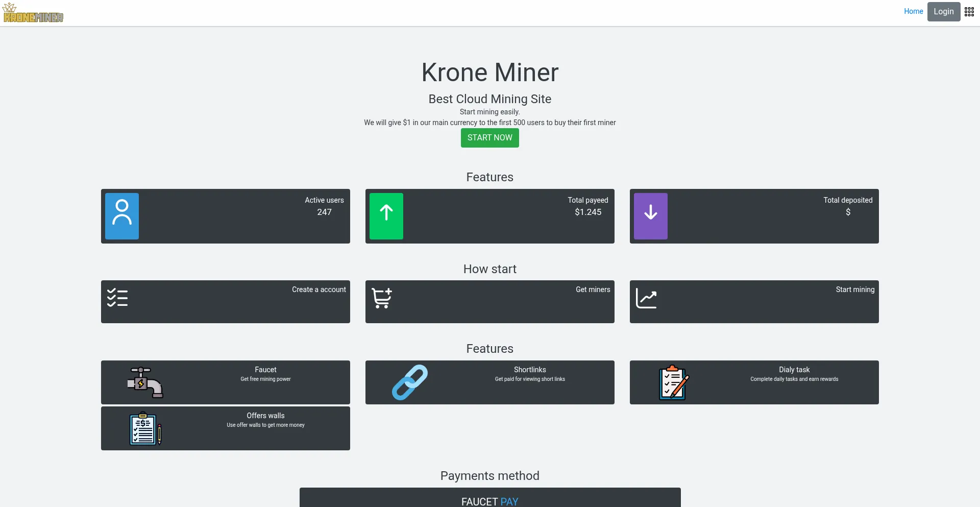The image size is (980, 507).
Task: Click the Active users count 247
Action: (x=325, y=212)
